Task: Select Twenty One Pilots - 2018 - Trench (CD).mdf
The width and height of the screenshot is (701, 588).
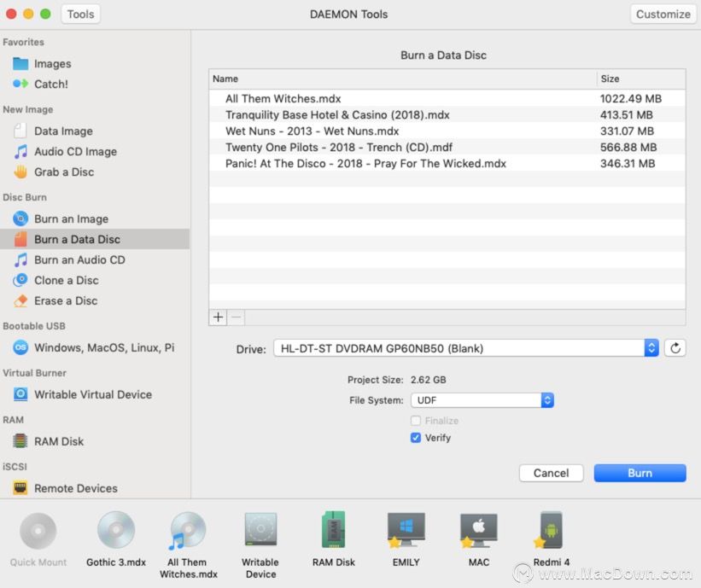Action: pos(447,147)
